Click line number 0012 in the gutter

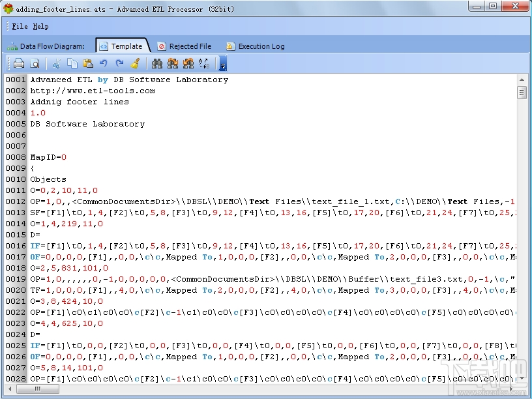(x=16, y=201)
